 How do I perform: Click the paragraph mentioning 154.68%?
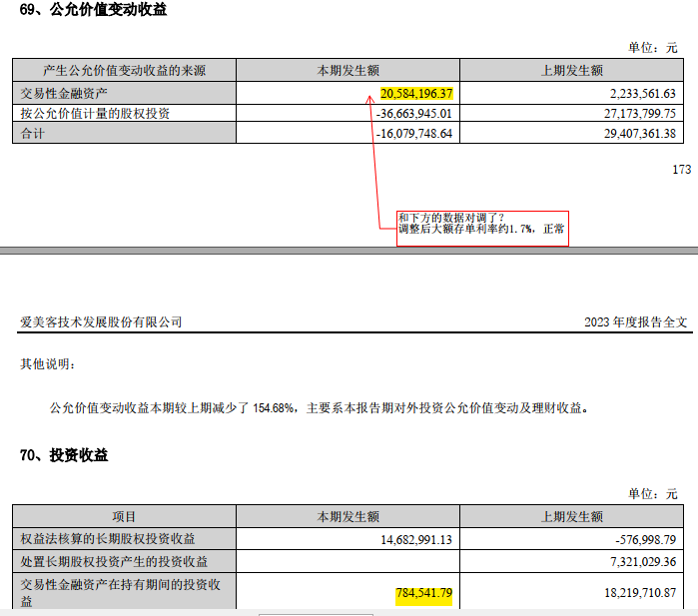[x=320, y=407]
